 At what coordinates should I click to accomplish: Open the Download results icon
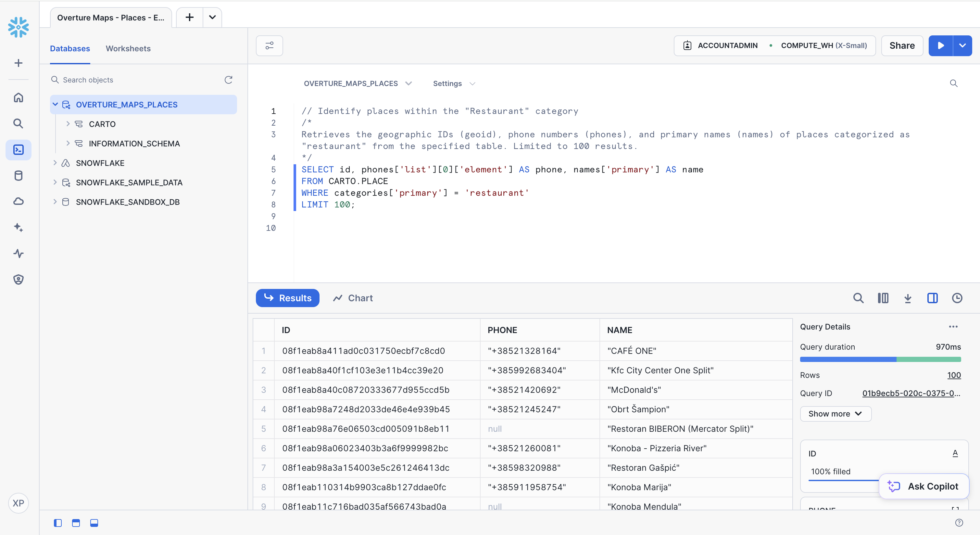coord(908,298)
